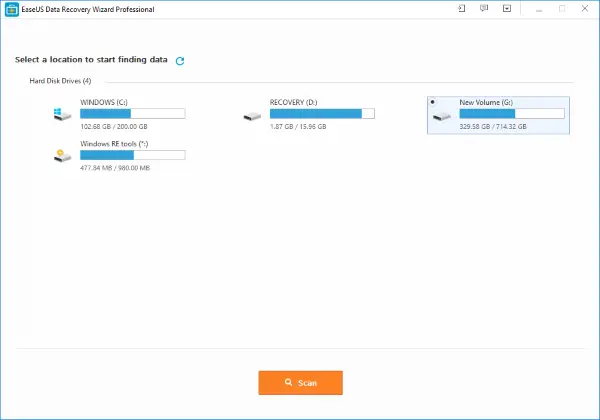
Task: Click the RECOVERY (D:) label
Action: click(x=293, y=102)
